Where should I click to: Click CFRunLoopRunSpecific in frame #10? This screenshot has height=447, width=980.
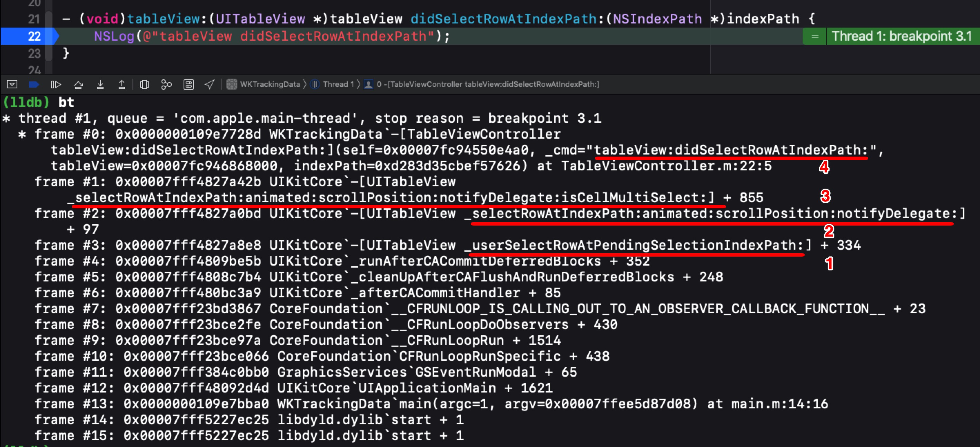point(480,357)
